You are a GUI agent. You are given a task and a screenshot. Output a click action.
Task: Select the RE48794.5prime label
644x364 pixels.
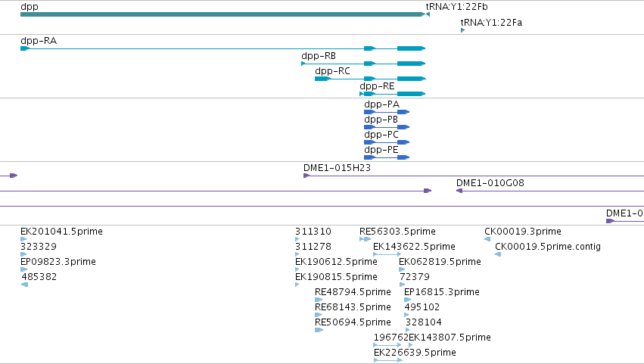pyautogui.click(x=353, y=292)
